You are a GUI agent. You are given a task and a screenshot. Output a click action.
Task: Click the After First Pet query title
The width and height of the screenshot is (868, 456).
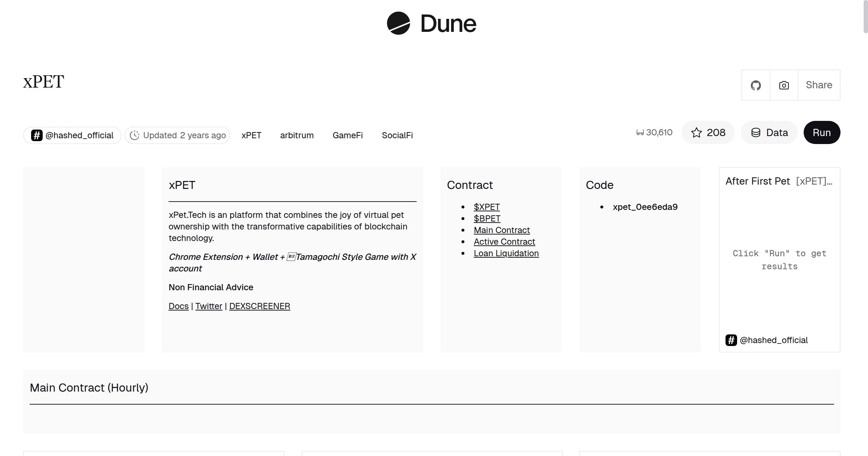point(757,181)
